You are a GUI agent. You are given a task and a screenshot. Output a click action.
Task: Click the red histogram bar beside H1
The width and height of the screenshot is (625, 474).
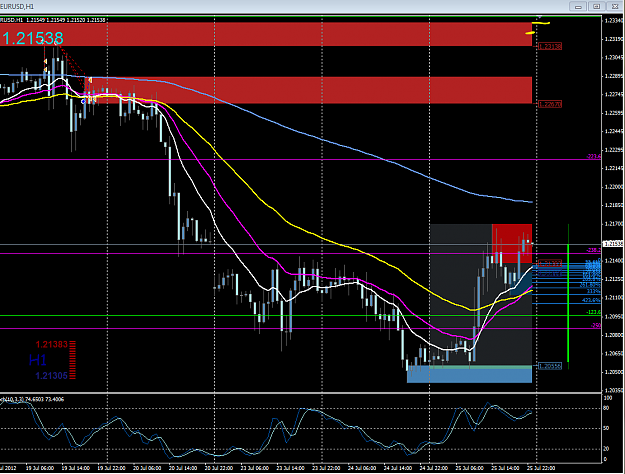point(72,360)
